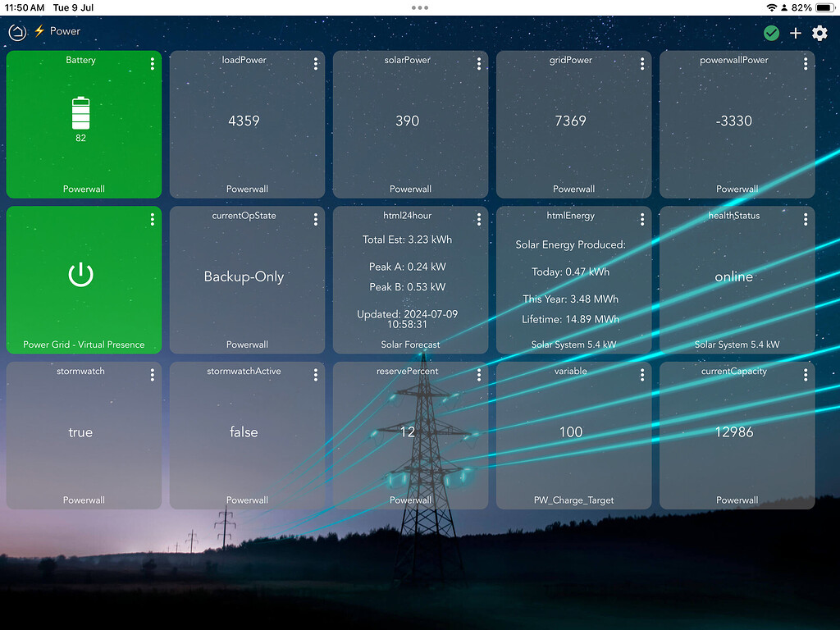Click the htmlEnergy Solar Energy Produced tile
The image size is (840, 630).
click(x=573, y=279)
